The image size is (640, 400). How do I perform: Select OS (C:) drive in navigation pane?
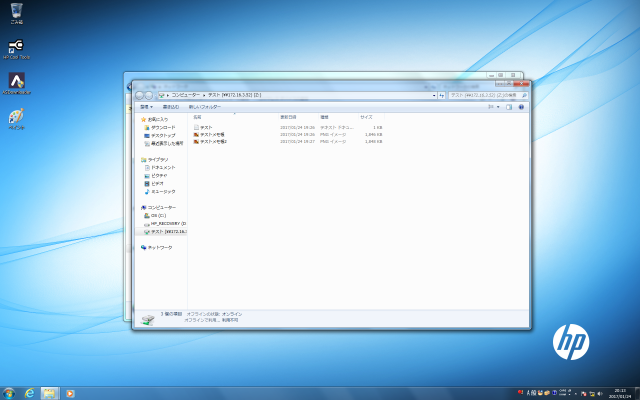click(x=159, y=215)
